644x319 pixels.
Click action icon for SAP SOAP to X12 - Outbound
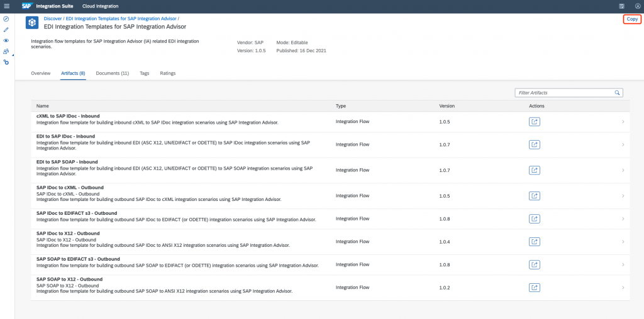535,288
